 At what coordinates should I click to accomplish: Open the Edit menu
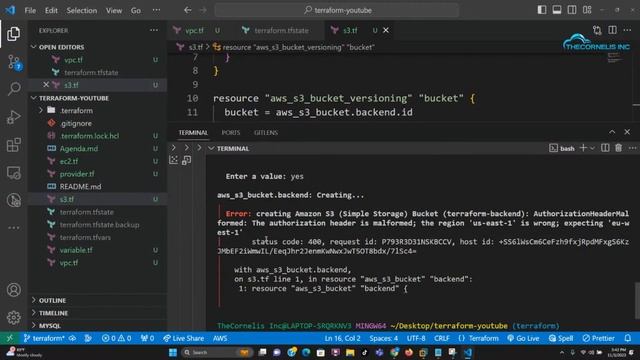pyautogui.click(x=51, y=10)
